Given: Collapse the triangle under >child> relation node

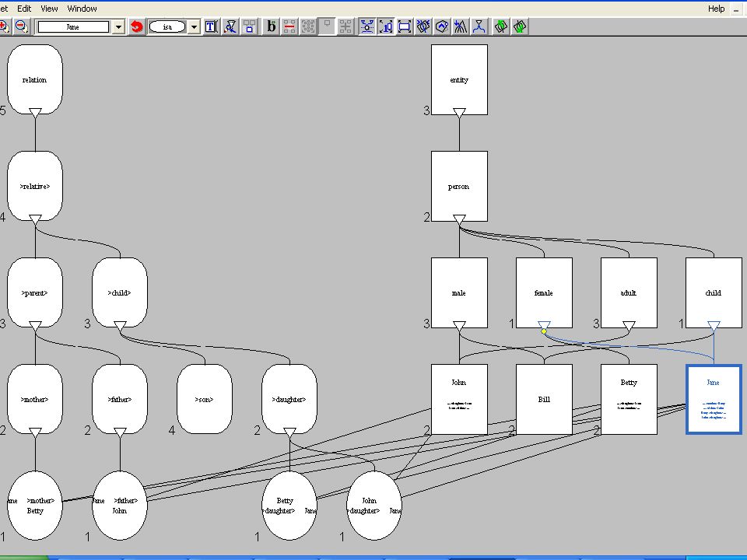Looking at the screenshot, I should pos(120,326).
